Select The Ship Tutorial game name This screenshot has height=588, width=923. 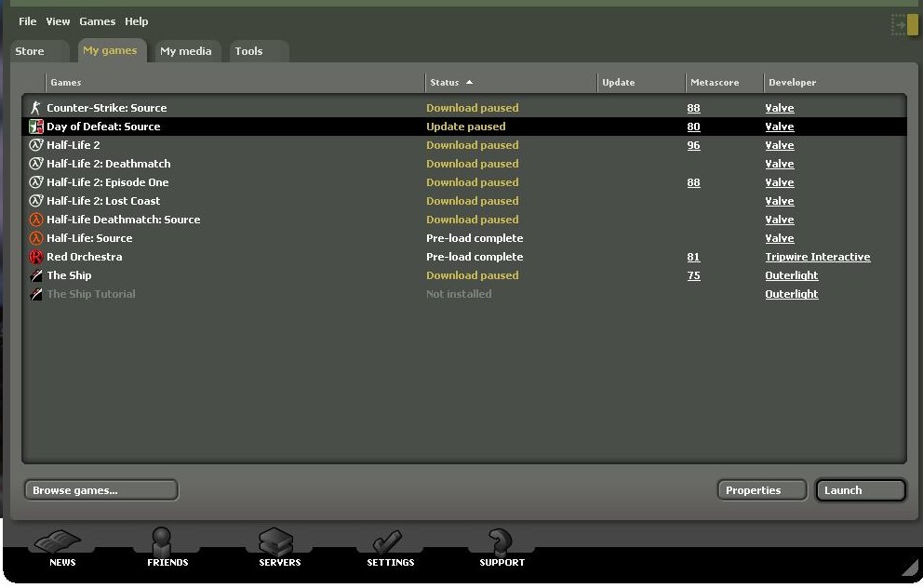[x=91, y=294]
